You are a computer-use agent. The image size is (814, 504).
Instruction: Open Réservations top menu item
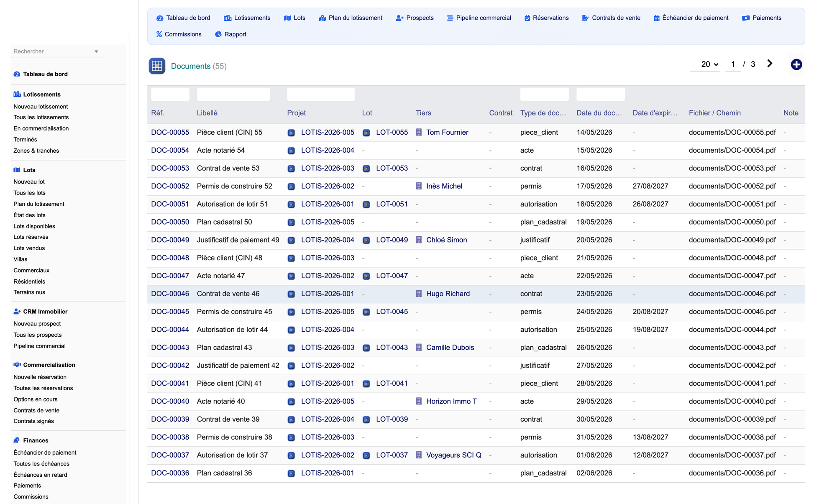tap(546, 18)
